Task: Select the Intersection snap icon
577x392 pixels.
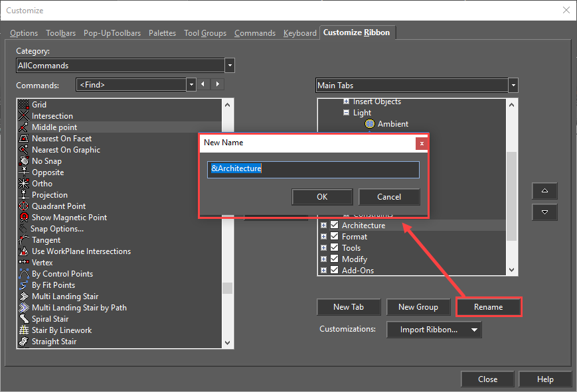Action: coord(23,116)
